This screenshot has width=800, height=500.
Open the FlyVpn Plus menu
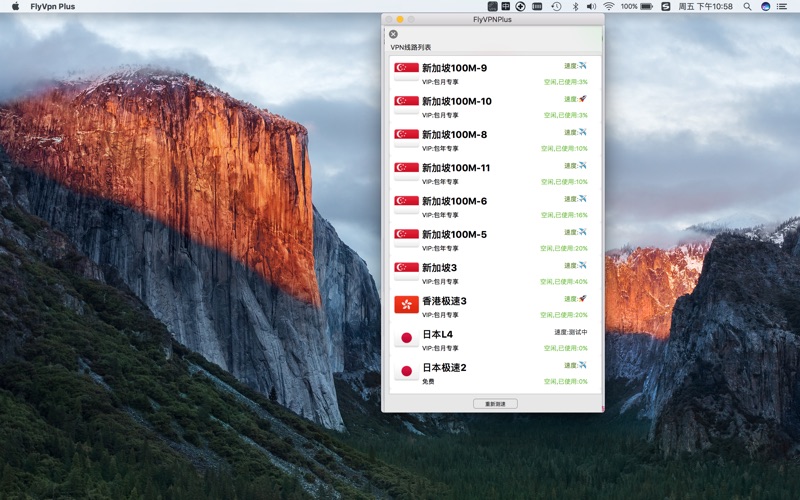53,7
